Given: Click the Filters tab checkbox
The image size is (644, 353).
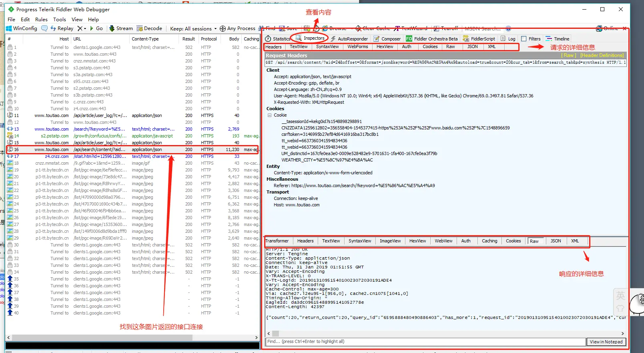Looking at the screenshot, I should pyautogui.click(x=524, y=39).
